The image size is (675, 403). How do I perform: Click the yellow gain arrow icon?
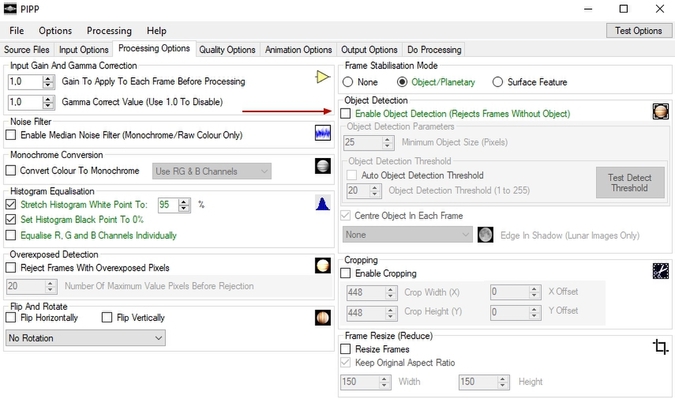(321, 77)
